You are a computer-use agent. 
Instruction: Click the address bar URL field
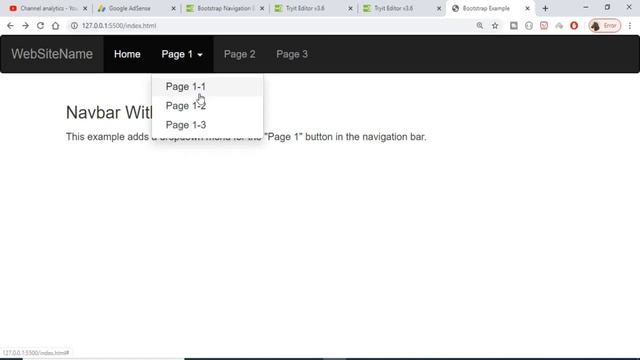tap(269, 26)
